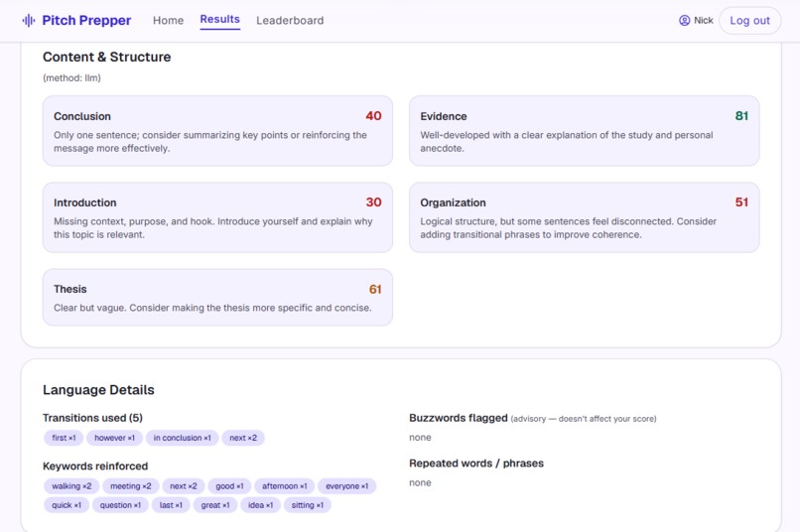Click the 'first ×1' transition chip
The height and width of the screenshot is (532, 800).
(x=64, y=438)
